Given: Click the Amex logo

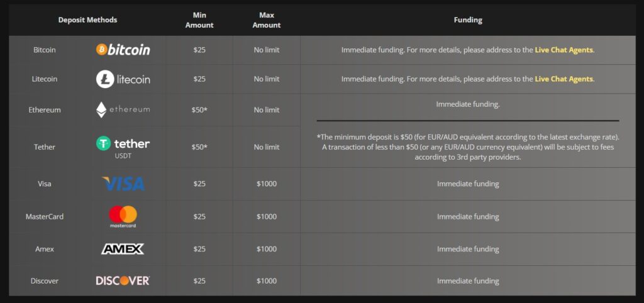Looking at the screenshot, I should 123,249.
